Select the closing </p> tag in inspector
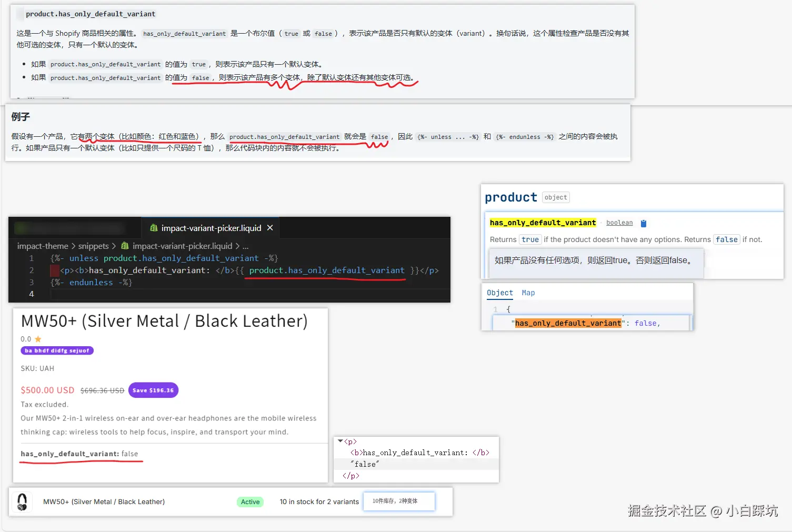Image resolution: width=792 pixels, height=532 pixels. coord(350,476)
